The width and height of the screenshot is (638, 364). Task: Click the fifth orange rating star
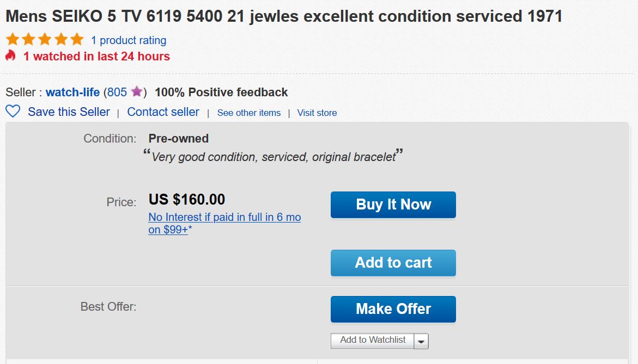pos(77,40)
